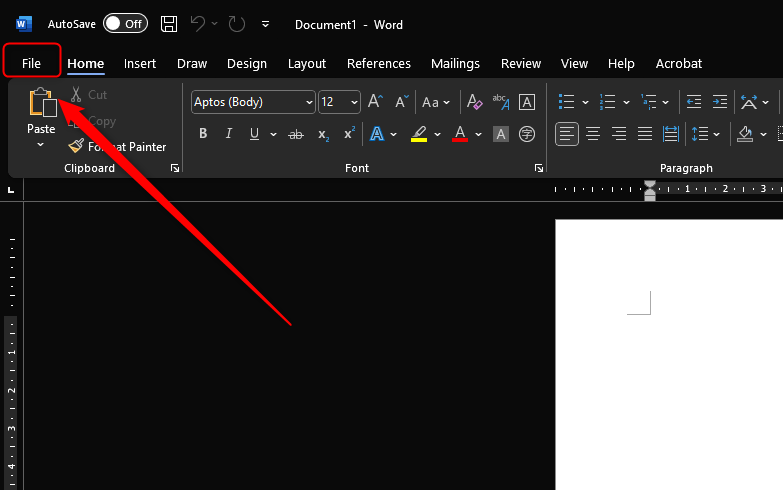The height and width of the screenshot is (490, 783).
Task: Open the Underline style dropdown arrow
Action: pos(273,134)
